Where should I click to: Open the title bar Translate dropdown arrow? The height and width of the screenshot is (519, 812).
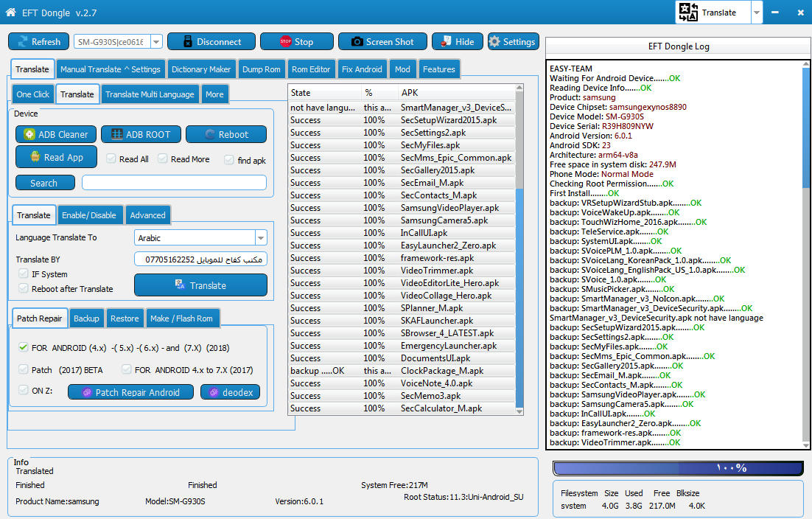(757, 13)
